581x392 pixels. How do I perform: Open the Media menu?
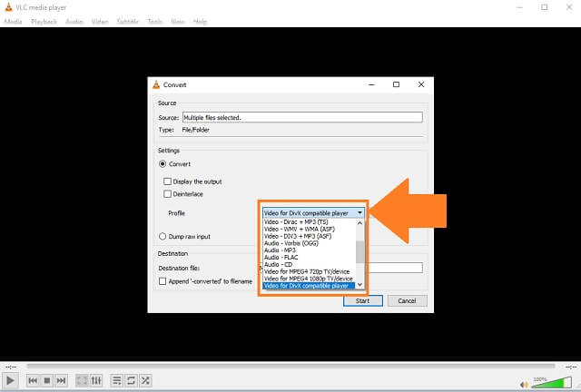point(13,22)
